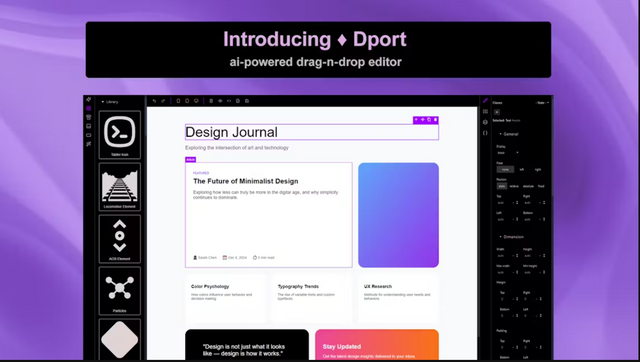640x362 pixels.
Task: Click the Max width stepper arrows
Action: tap(517, 272)
